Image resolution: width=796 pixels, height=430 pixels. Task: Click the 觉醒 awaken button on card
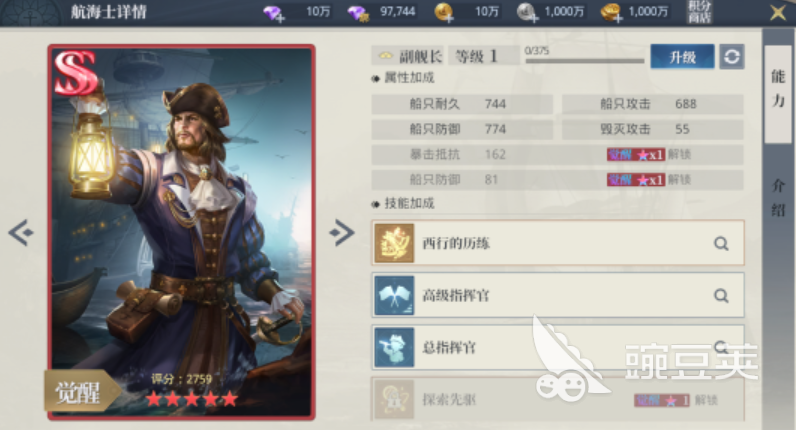pos(81,391)
